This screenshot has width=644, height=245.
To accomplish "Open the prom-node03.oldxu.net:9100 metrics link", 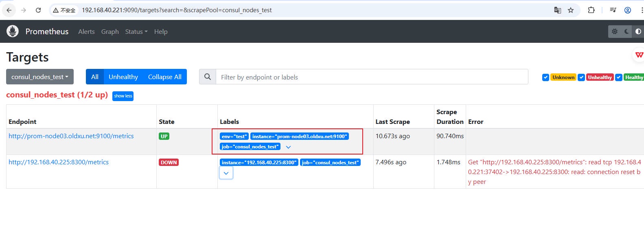I will point(71,136).
